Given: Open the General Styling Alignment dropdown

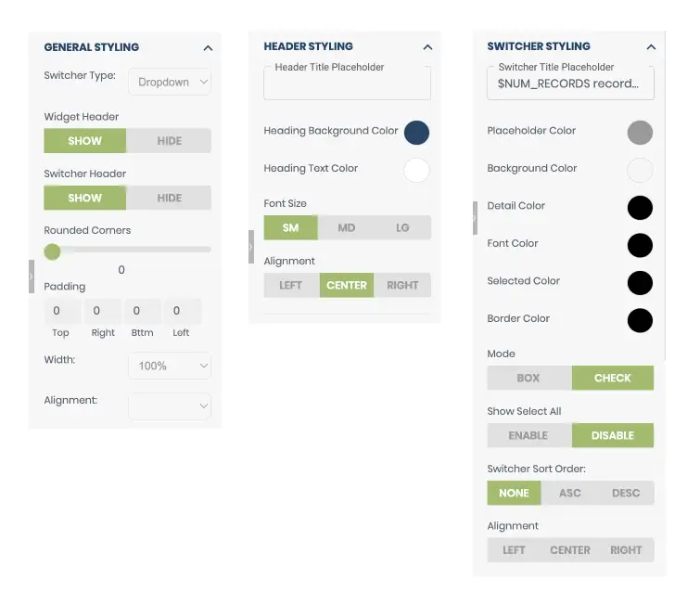Looking at the screenshot, I should click(x=170, y=405).
